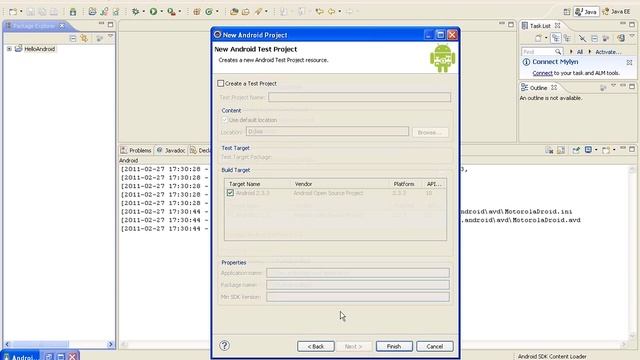Screen dimensions: 640x360
Task: Click the Pin Console icon in the console toolbar
Action: pyautogui.click(x=576, y=150)
